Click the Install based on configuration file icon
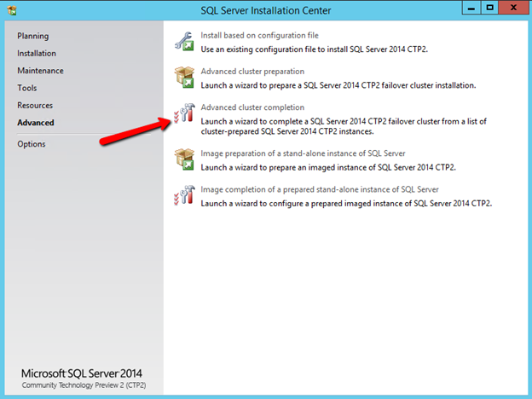 tap(184, 41)
